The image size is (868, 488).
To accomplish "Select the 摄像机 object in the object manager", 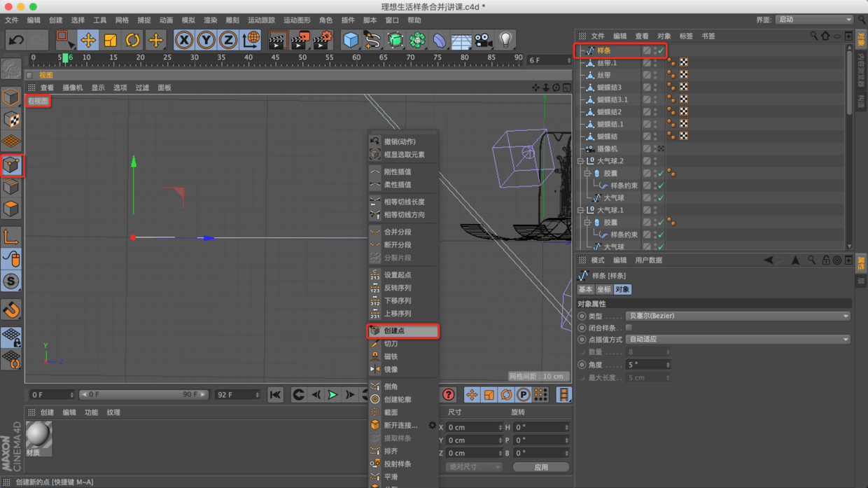I will [607, 149].
